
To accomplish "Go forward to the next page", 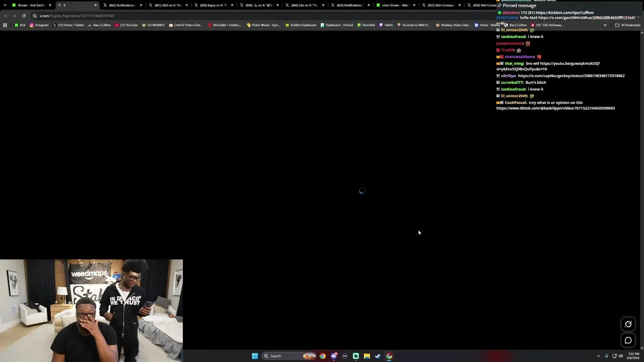I will [x=15, y=16].
